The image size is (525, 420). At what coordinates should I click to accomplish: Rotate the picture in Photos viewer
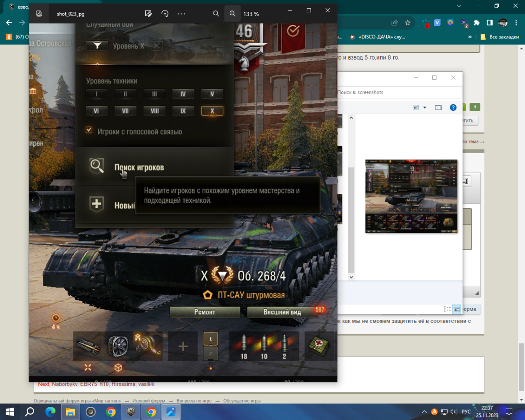[x=165, y=14]
